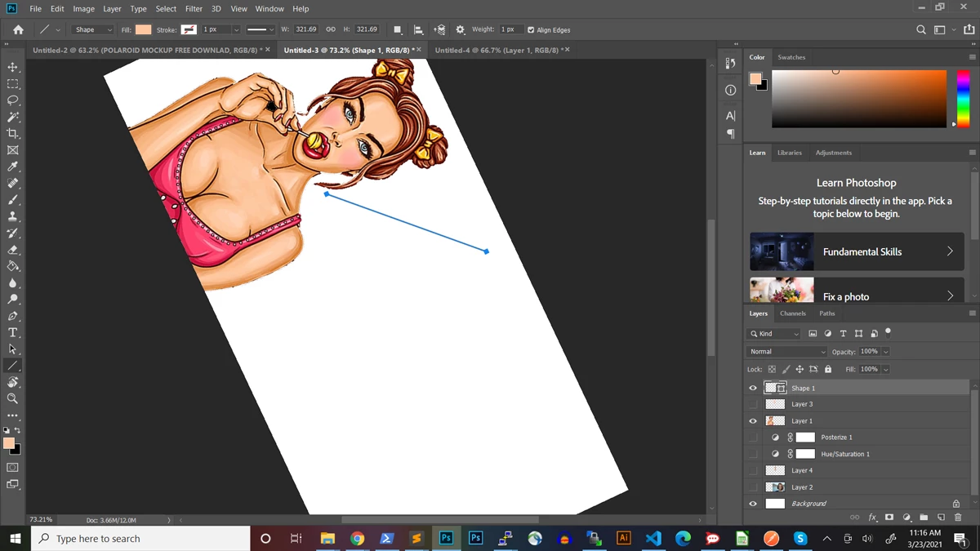Select the Blur tool
Screen dimensions: 980x551
coord(13,283)
